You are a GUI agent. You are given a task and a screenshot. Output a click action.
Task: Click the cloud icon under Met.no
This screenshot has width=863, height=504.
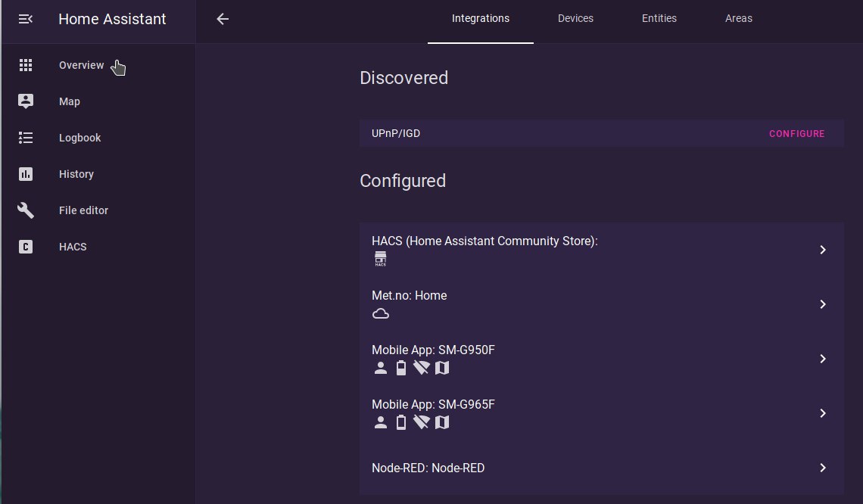pyautogui.click(x=380, y=313)
